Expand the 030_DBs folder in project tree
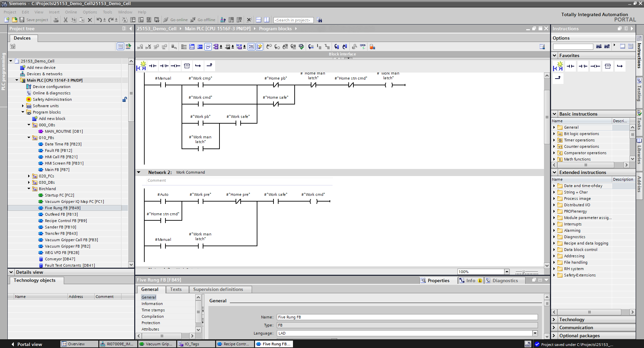 [29, 182]
